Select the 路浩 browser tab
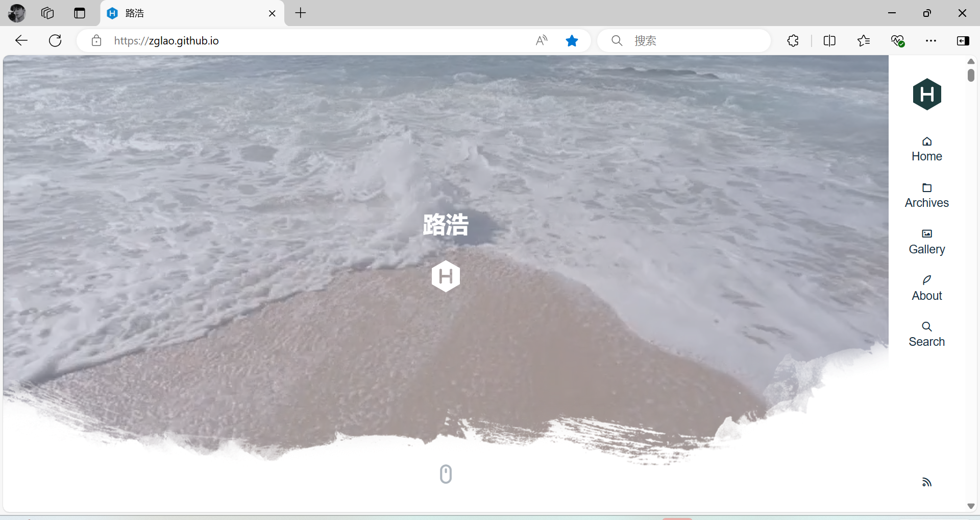This screenshot has width=980, height=520. 192,13
